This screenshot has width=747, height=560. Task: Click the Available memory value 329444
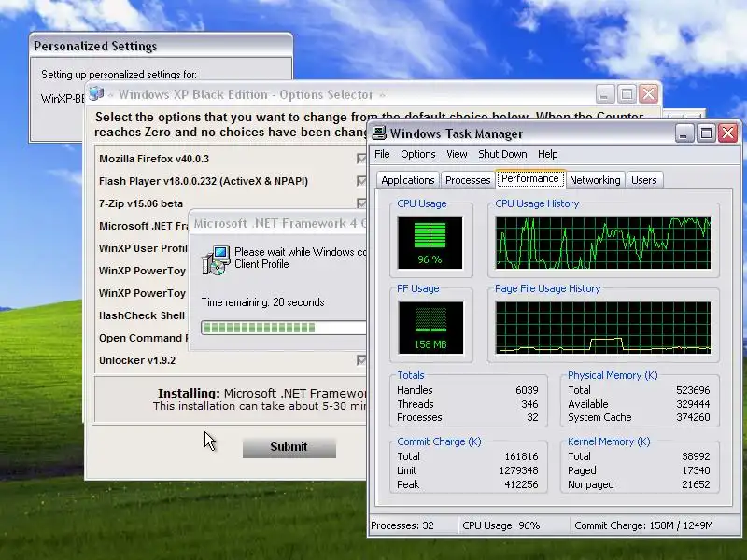[x=693, y=404]
